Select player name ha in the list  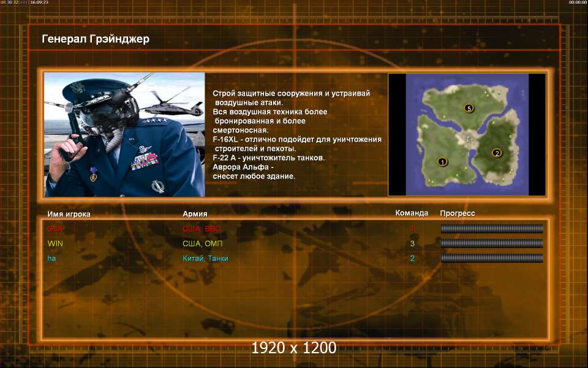(51, 258)
